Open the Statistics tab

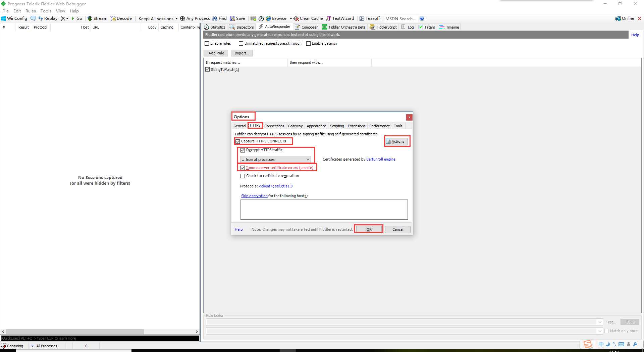[215, 27]
